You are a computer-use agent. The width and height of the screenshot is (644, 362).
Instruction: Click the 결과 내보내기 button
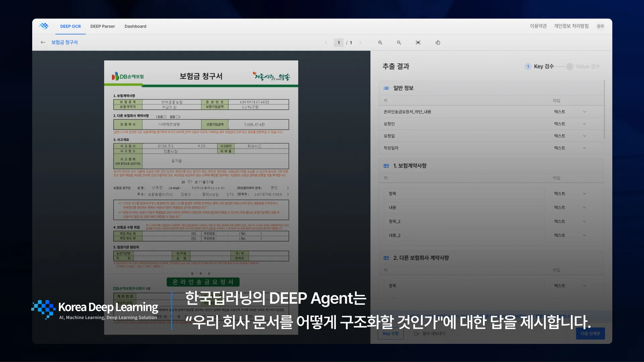point(430,334)
